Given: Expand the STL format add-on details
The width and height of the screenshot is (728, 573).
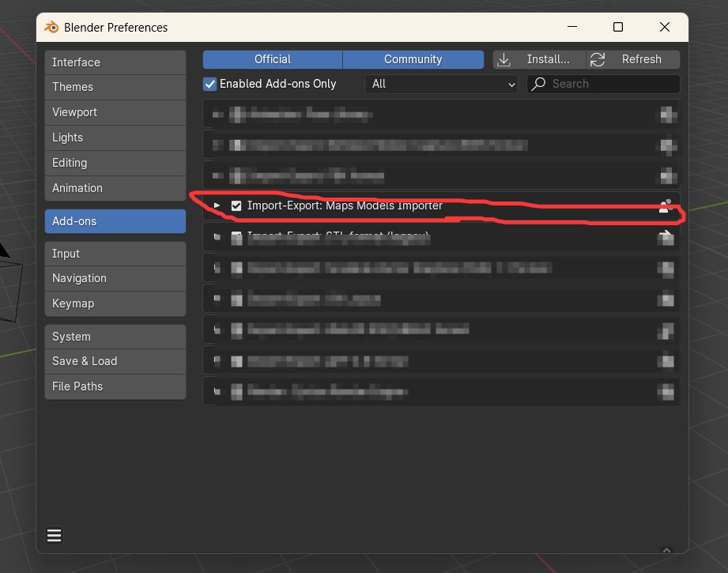Looking at the screenshot, I should click(217, 236).
